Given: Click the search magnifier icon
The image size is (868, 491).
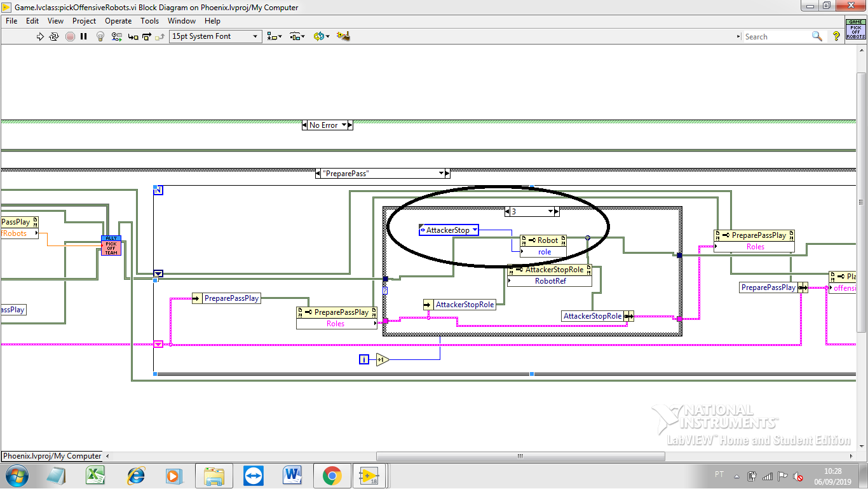Looking at the screenshot, I should [817, 36].
